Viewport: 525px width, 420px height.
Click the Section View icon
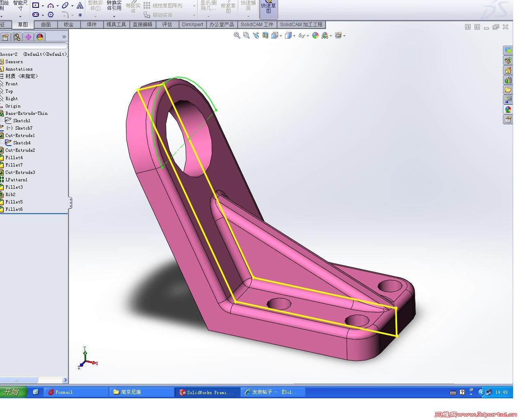coord(265,36)
